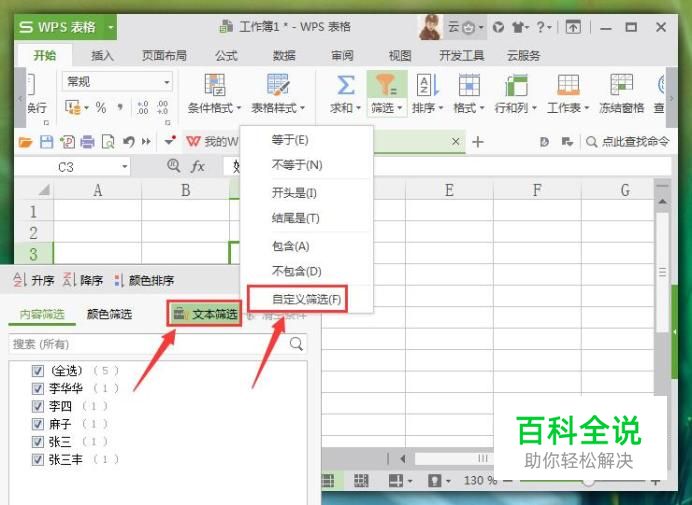The width and height of the screenshot is (692, 505).
Task: Click the magnifier icon beside fx
Action: click(173, 166)
